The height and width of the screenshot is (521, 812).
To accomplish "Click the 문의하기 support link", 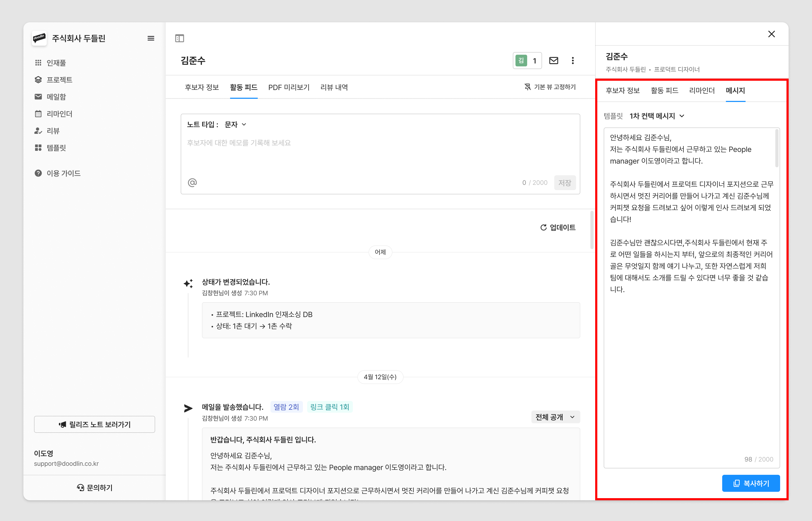I will pyautogui.click(x=94, y=488).
